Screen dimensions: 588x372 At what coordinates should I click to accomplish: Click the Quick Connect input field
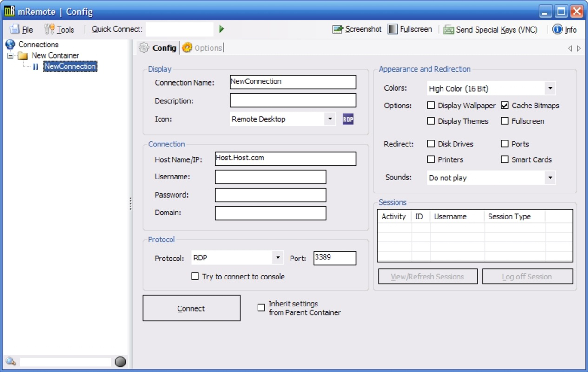[x=180, y=29]
